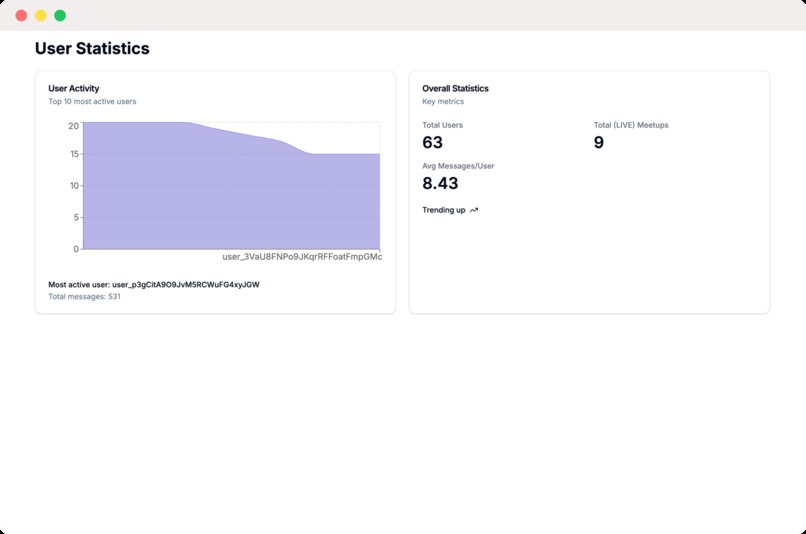Select the total users value 63
The height and width of the screenshot is (534, 806).
coord(432,142)
